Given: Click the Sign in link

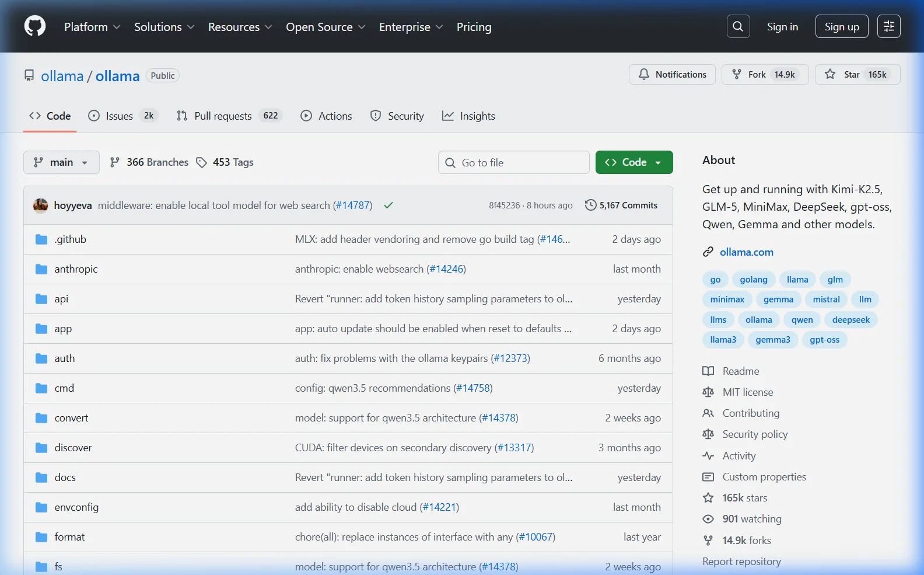Looking at the screenshot, I should click(782, 26).
